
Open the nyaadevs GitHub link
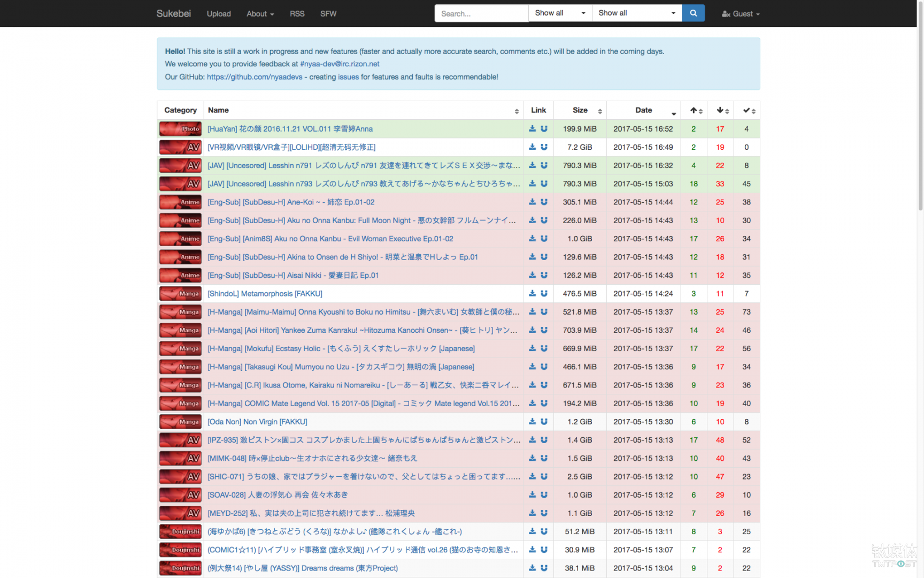point(255,77)
